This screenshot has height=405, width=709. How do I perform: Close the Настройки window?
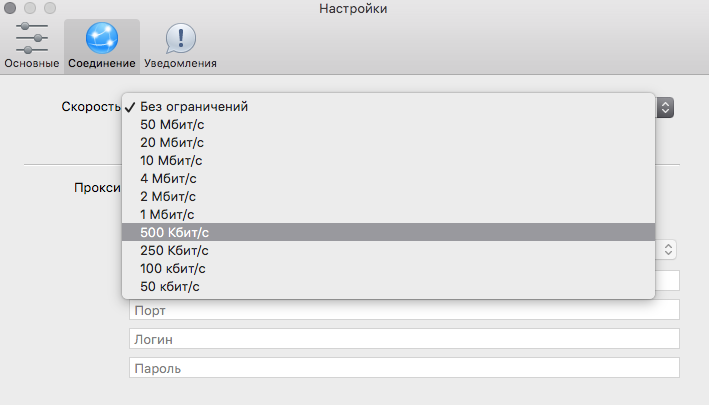(x=10, y=8)
